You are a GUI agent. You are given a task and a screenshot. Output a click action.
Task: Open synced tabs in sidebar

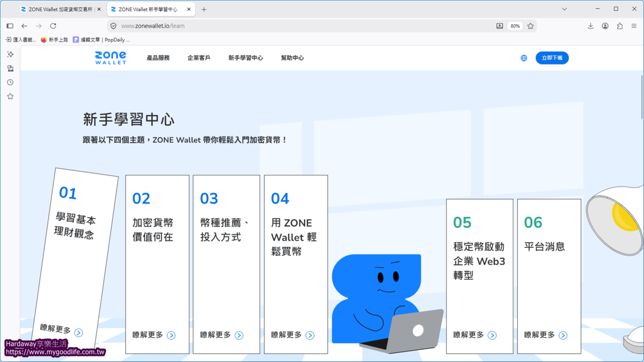(10, 68)
